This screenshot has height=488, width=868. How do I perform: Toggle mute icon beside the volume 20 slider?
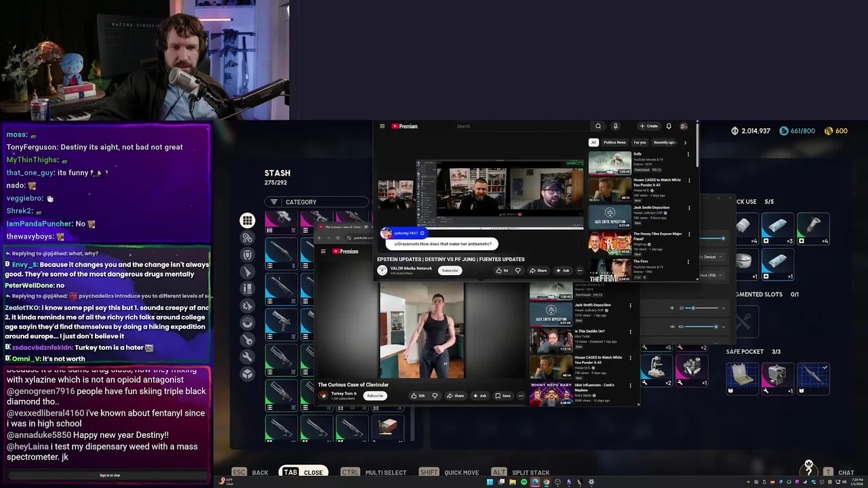click(672, 308)
